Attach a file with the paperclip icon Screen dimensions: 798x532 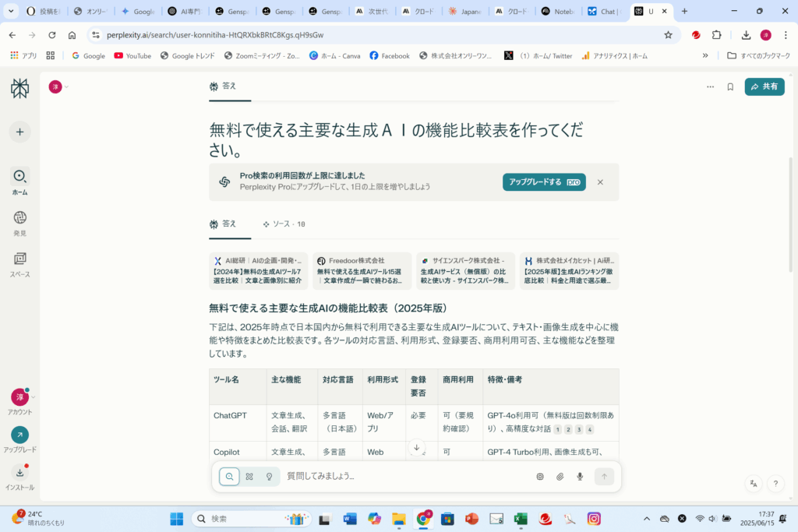(560, 477)
